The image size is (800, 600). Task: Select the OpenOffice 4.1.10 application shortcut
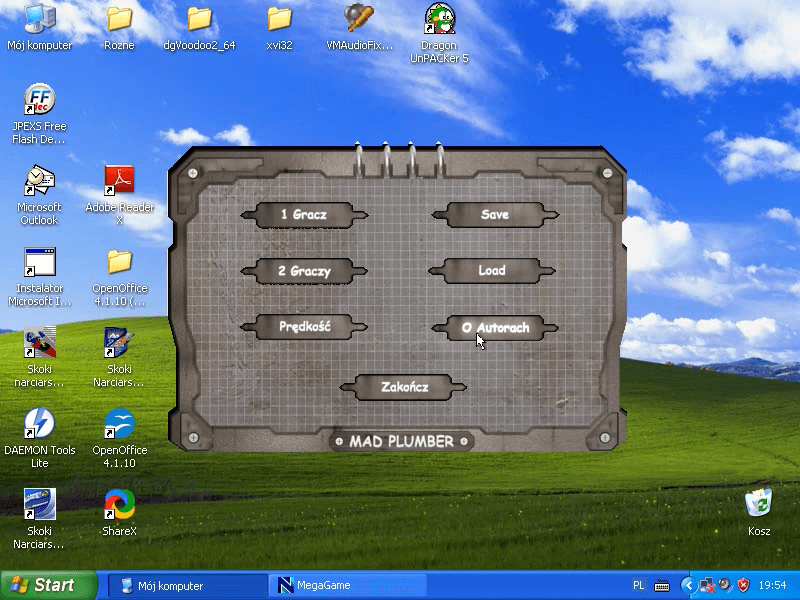[x=119, y=438]
